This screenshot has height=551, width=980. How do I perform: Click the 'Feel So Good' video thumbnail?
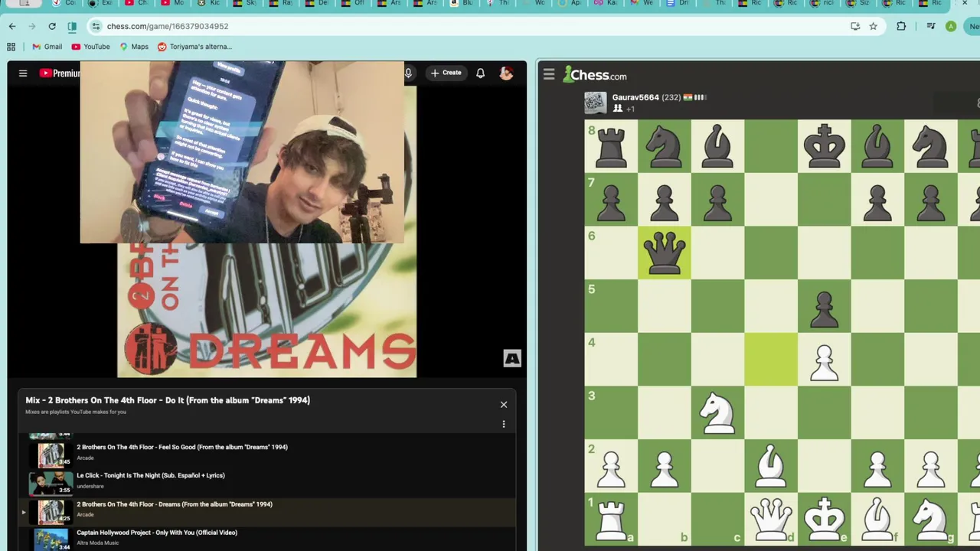pos(51,455)
